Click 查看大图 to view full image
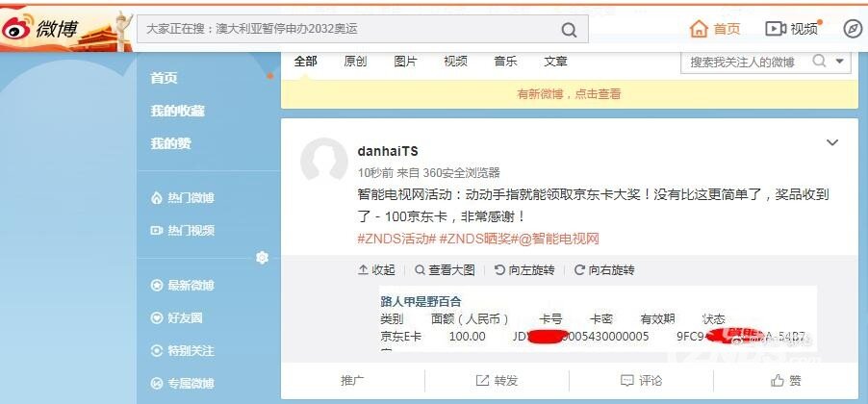This screenshot has width=868, height=404. click(x=446, y=270)
